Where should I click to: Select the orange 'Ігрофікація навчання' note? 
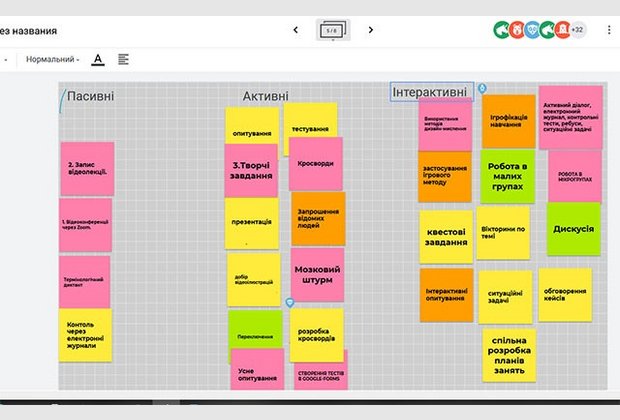509,121
